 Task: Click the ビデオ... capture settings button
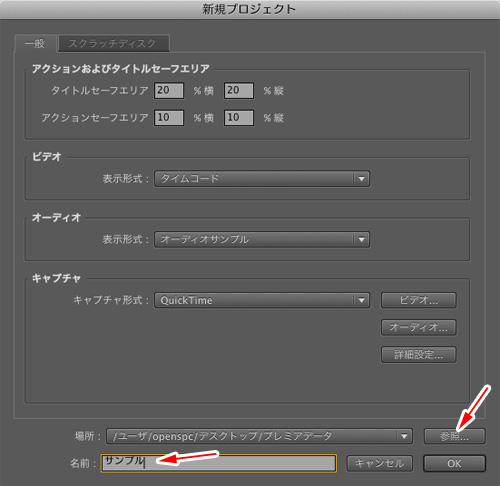pyautogui.click(x=419, y=300)
